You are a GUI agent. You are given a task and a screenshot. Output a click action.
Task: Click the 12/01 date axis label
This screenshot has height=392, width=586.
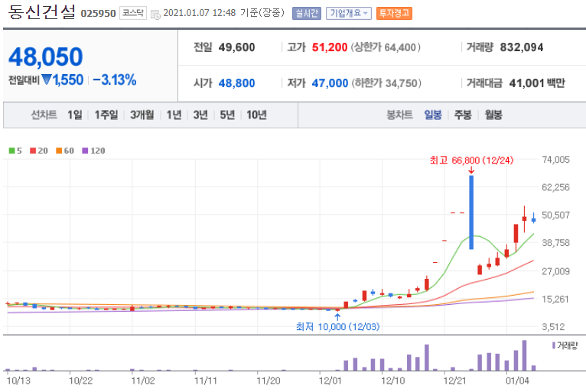(x=330, y=381)
